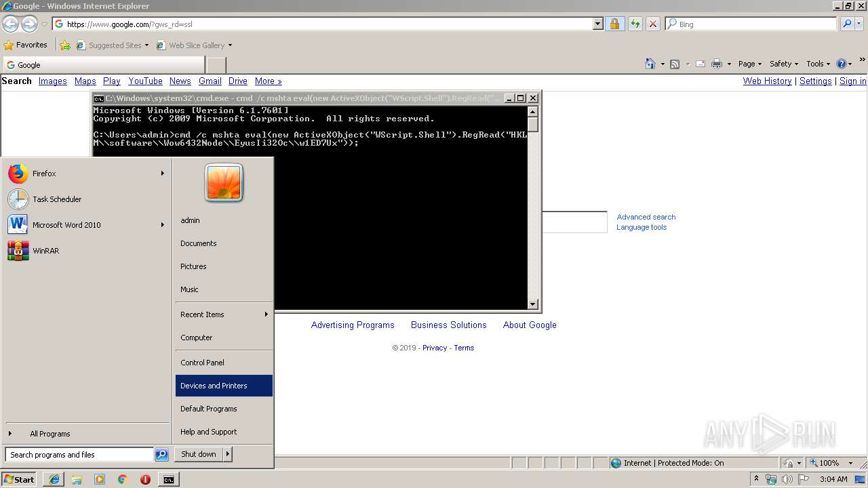The width and height of the screenshot is (868, 488).
Task: Open the media player taskbar icon
Action: click(x=100, y=479)
